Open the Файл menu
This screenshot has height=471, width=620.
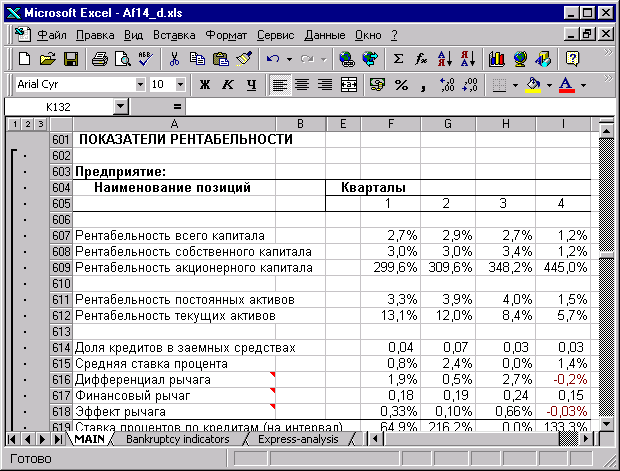(x=52, y=35)
